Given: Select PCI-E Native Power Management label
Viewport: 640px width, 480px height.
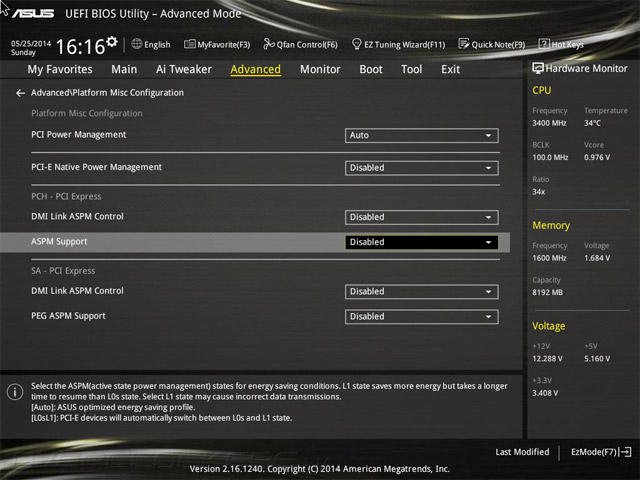Looking at the screenshot, I should click(x=96, y=167).
